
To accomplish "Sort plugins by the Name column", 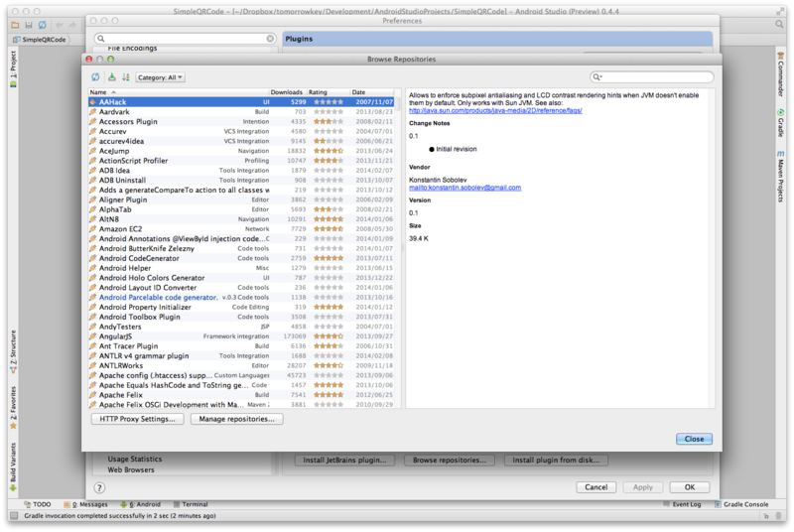I will [179, 92].
